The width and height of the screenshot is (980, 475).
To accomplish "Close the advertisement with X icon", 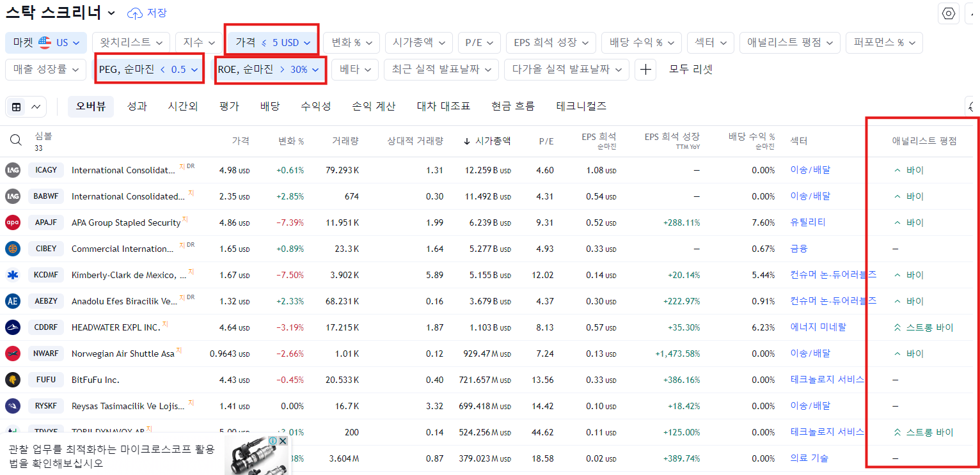I will click(283, 441).
